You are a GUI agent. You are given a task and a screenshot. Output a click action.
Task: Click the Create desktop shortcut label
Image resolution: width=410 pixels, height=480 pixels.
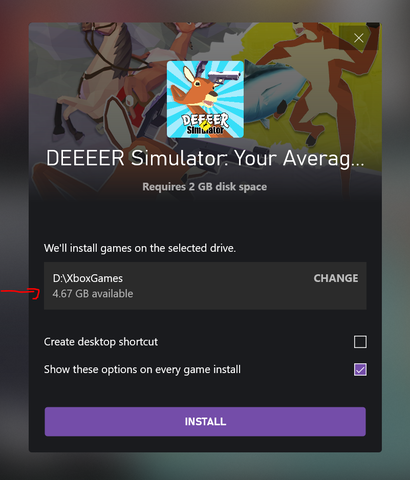tap(101, 342)
